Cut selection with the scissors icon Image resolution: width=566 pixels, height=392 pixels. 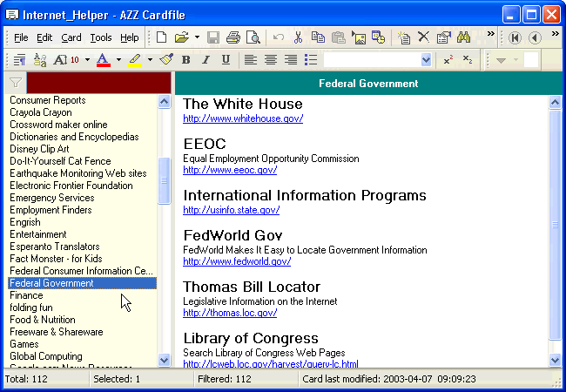pyautogui.click(x=298, y=37)
